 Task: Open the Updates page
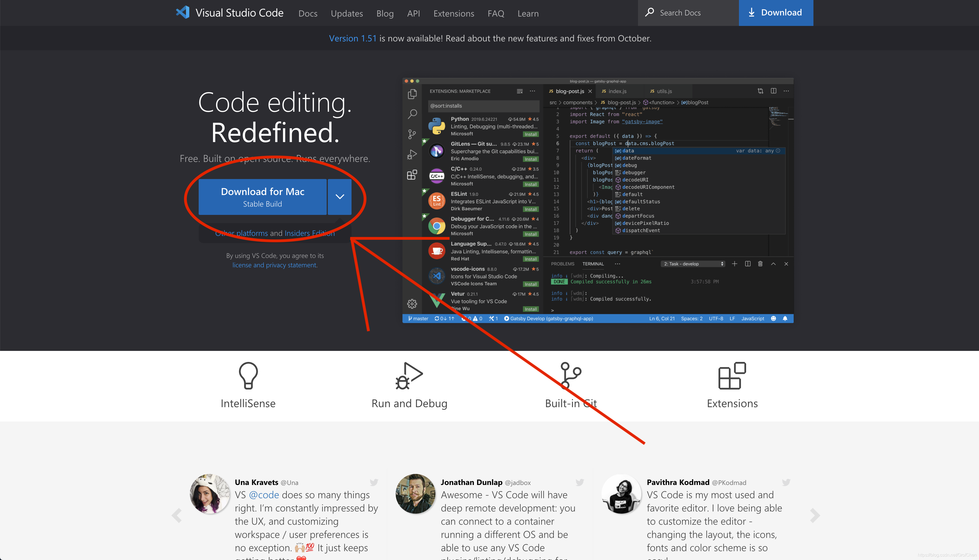347,14
